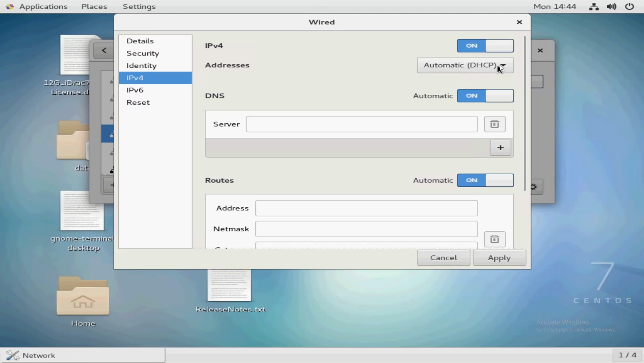Toggle the Routes Automatic switch

click(x=485, y=180)
